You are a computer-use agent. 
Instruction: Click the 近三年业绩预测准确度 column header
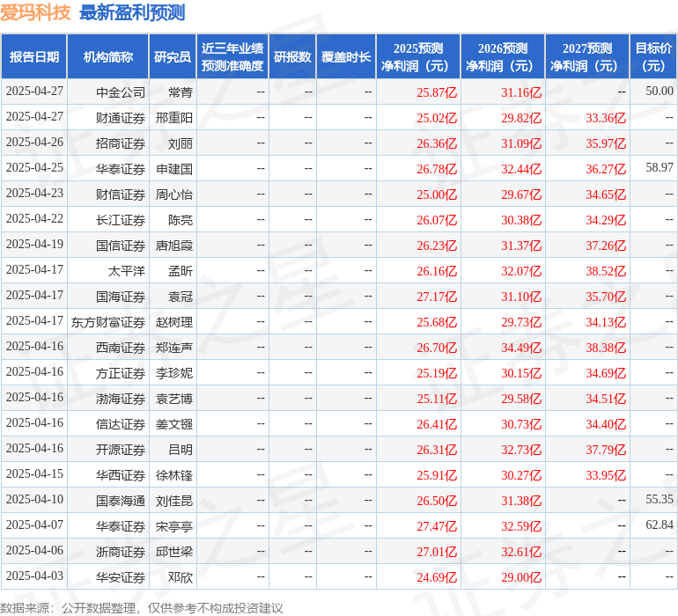(232, 57)
